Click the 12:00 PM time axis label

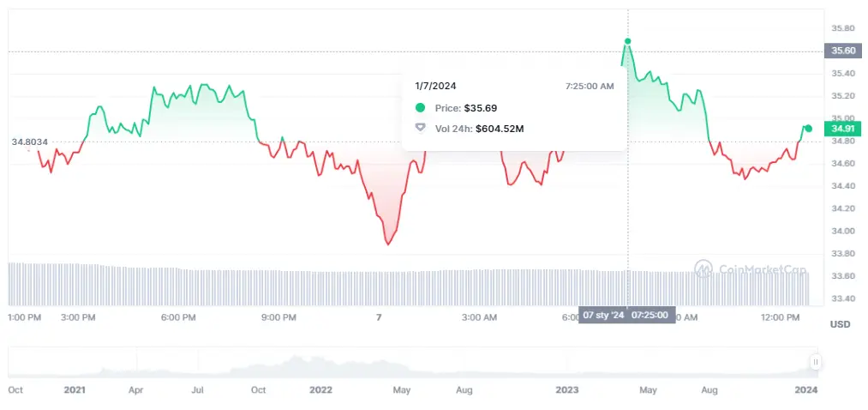[780, 317]
